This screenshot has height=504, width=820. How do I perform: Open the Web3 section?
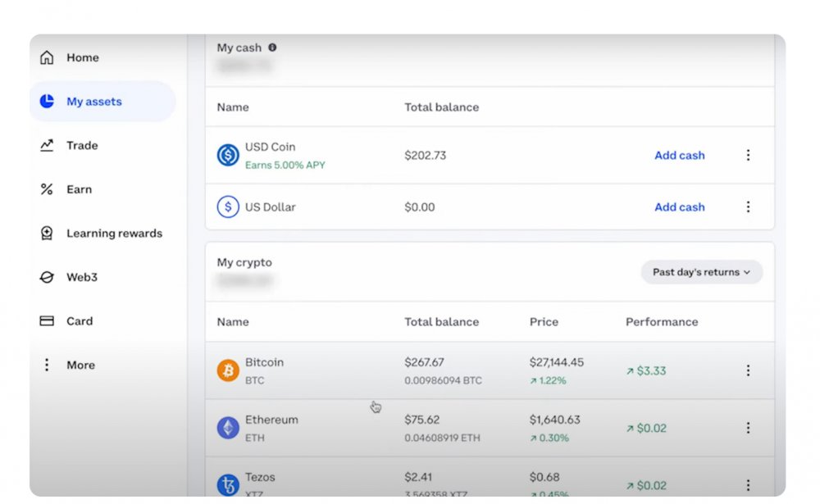click(x=81, y=277)
